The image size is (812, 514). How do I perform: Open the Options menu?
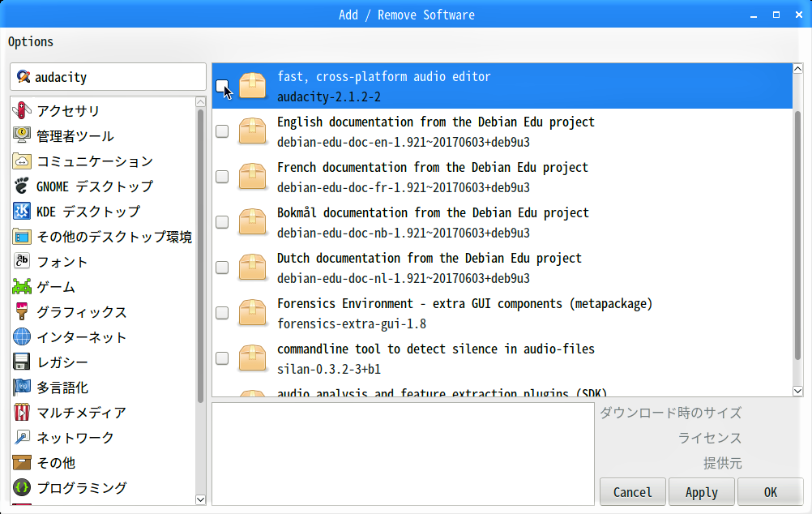31,41
